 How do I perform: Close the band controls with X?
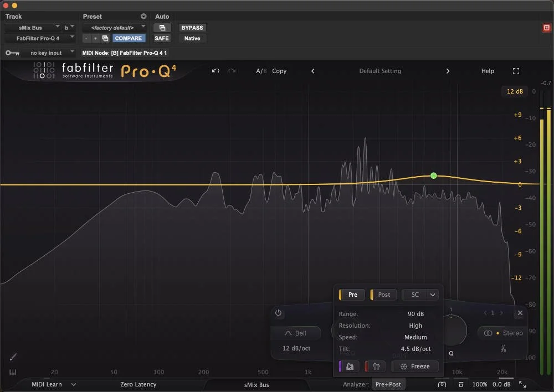tap(520, 313)
